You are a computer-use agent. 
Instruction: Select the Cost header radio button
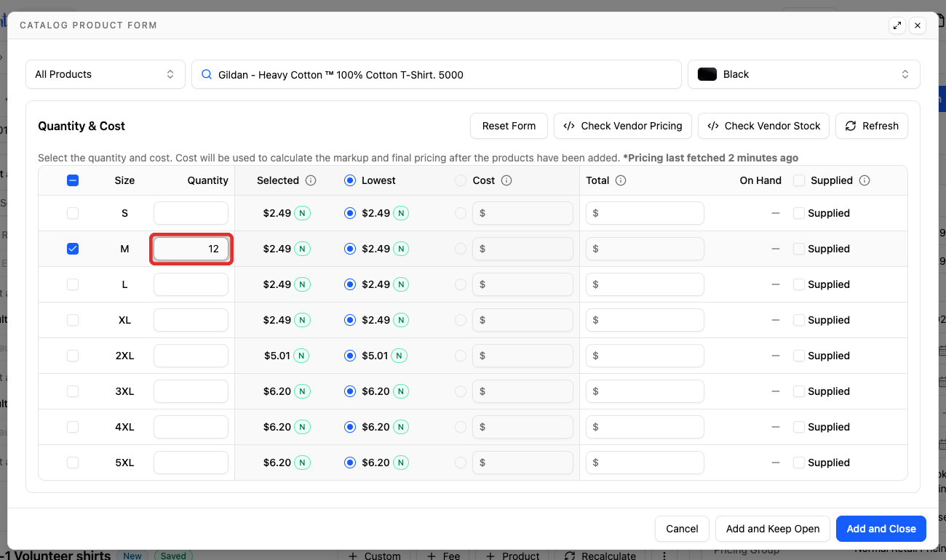pyautogui.click(x=461, y=180)
